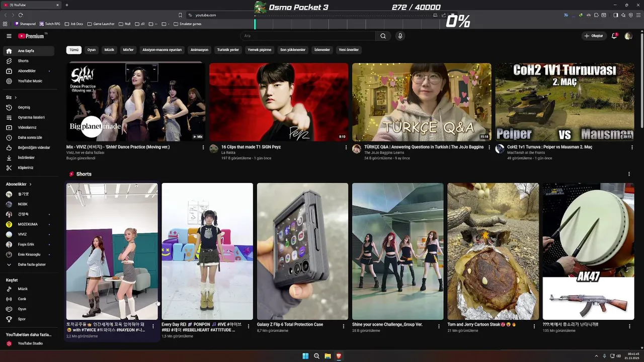Click the Oluştur create button
The height and width of the screenshot is (362, 644).
pos(594,36)
